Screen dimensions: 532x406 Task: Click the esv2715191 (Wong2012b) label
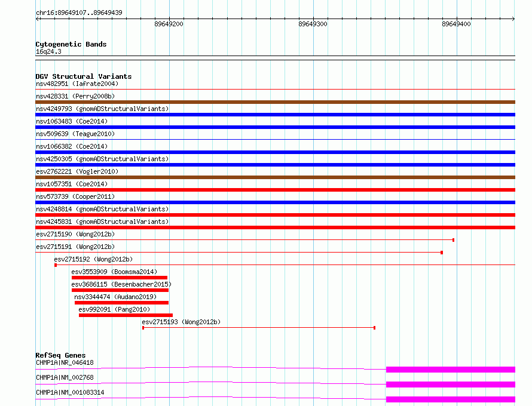pos(75,247)
